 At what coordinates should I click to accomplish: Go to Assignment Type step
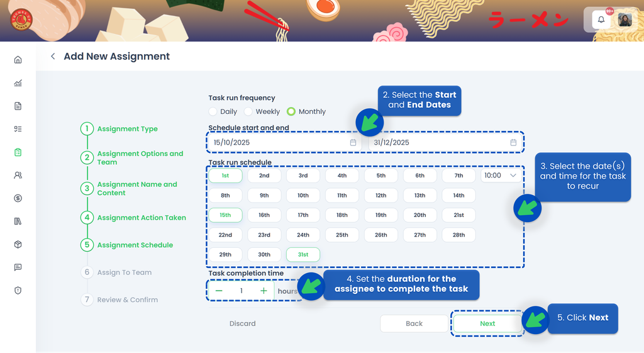(127, 129)
